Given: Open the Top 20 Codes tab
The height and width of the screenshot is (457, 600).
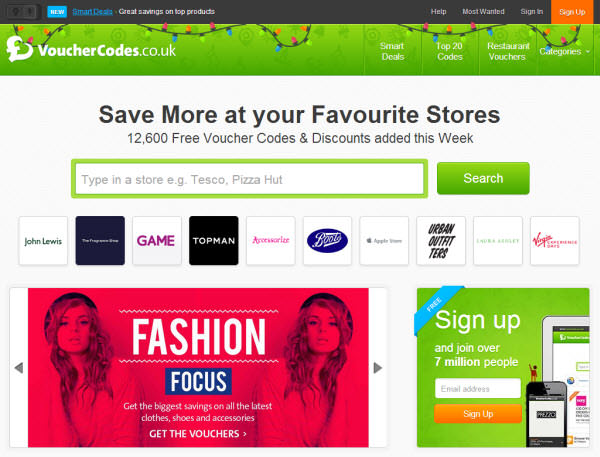Looking at the screenshot, I should tap(450, 51).
